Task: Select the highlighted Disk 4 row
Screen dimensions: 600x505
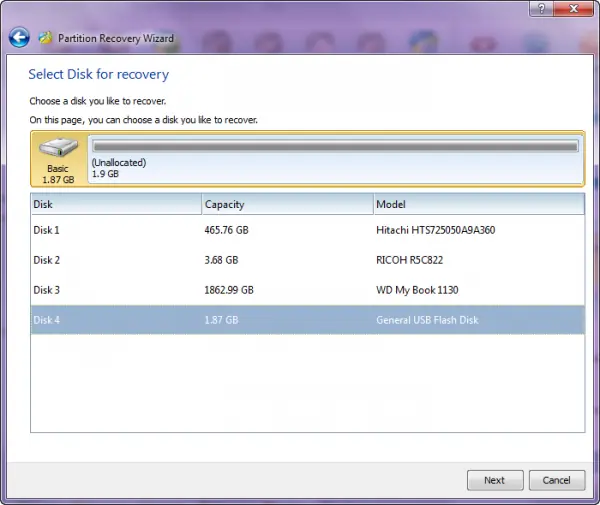Action: coord(308,320)
